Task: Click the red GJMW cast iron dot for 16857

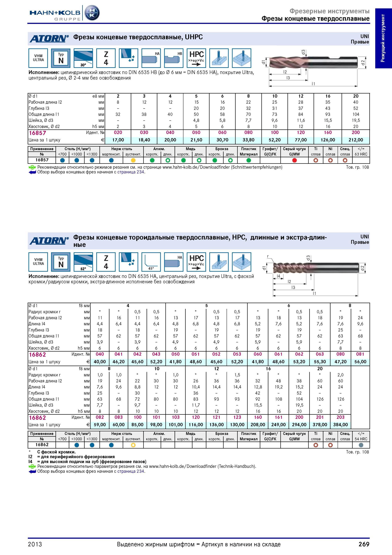Action: click(294, 160)
